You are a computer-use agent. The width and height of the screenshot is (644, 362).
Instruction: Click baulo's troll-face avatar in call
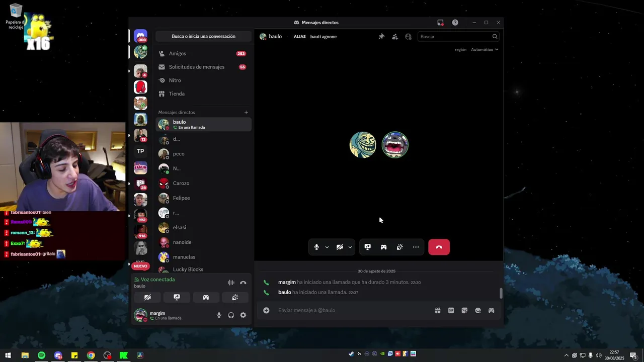pos(363,145)
